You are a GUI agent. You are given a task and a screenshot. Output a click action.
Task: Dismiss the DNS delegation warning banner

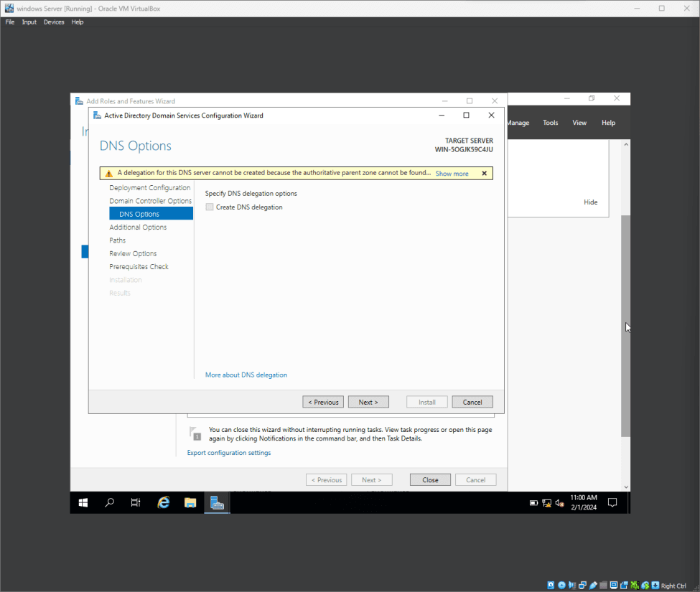click(x=485, y=173)
